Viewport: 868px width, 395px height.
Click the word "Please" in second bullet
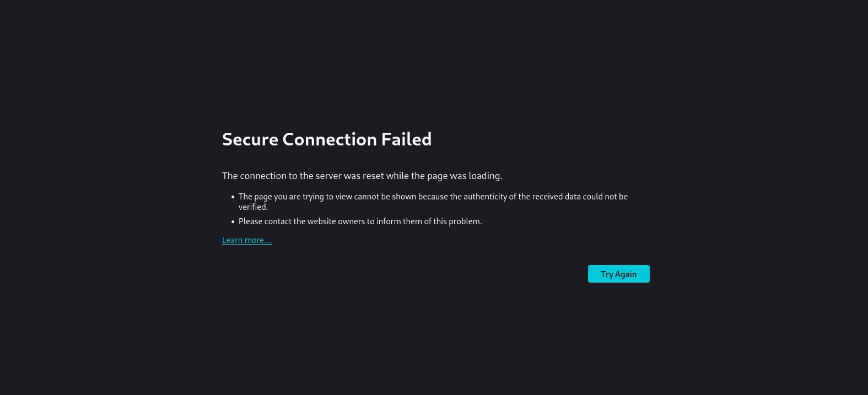coord(250,221)
